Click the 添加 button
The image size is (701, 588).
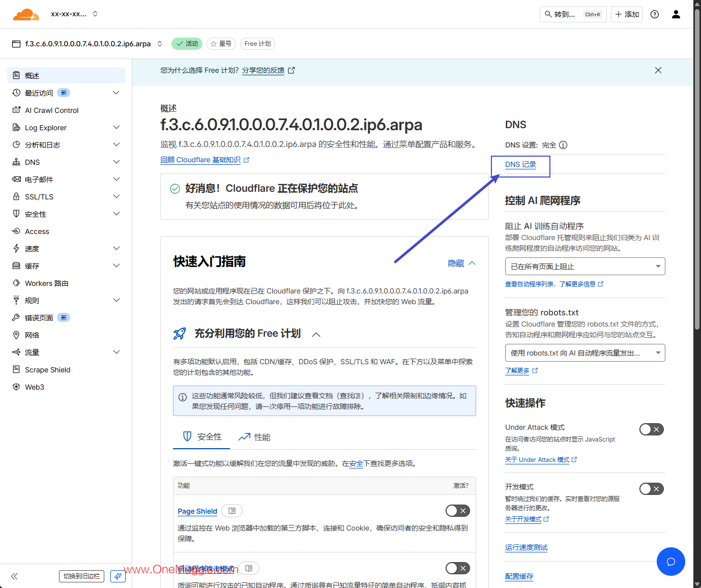coord(627,14)
